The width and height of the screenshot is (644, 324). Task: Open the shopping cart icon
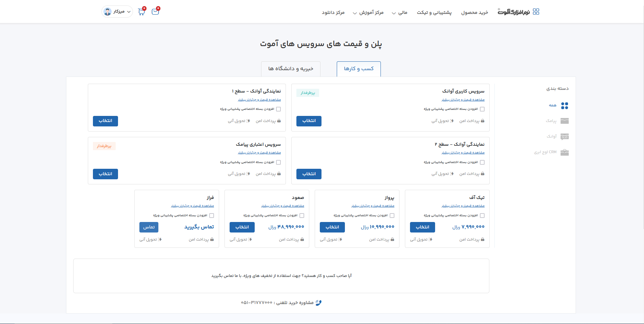141,12
